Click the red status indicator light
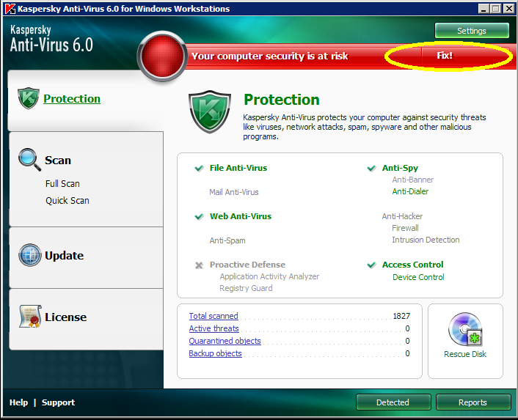Screen dimensions: 518x420 point(162,56)
